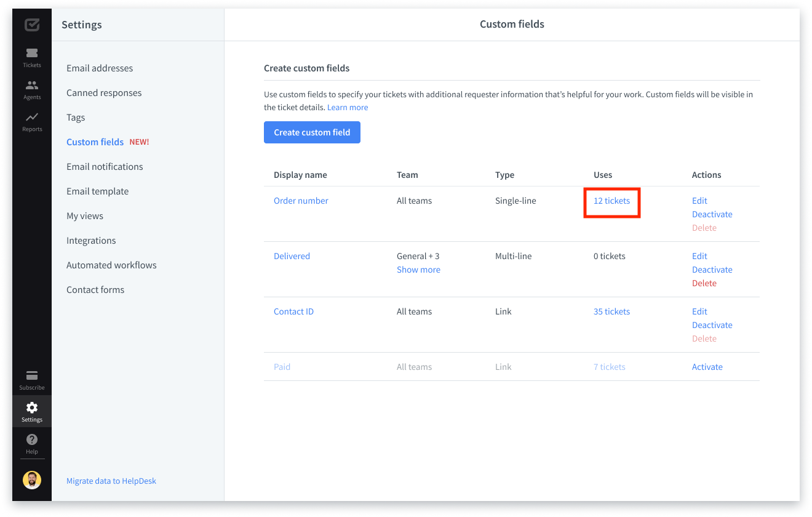Viewport: 812px width, 517px height.
Task: Activate the Paid field
Action: click(707, 367)
